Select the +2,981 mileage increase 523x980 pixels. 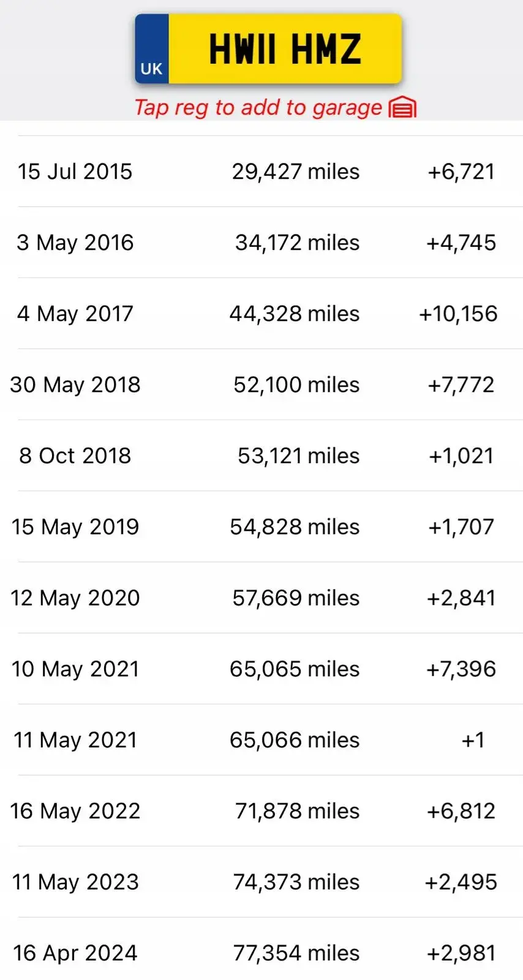coord(461,953)
